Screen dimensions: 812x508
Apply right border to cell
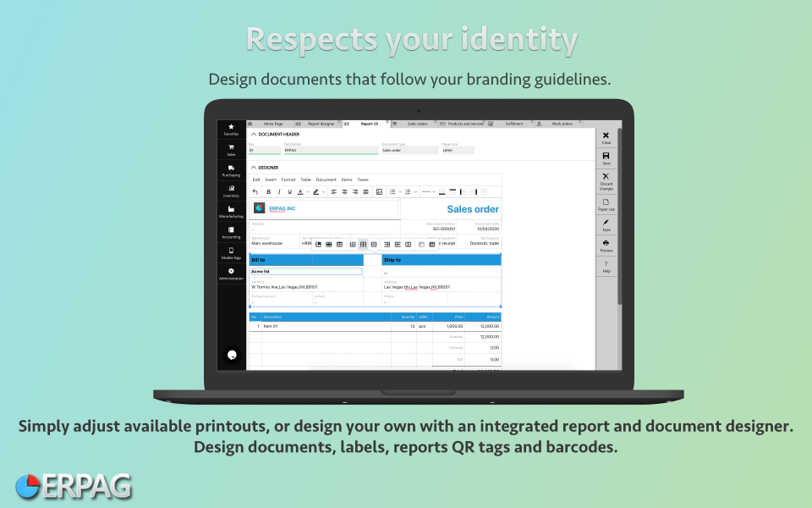coord(474,192)
